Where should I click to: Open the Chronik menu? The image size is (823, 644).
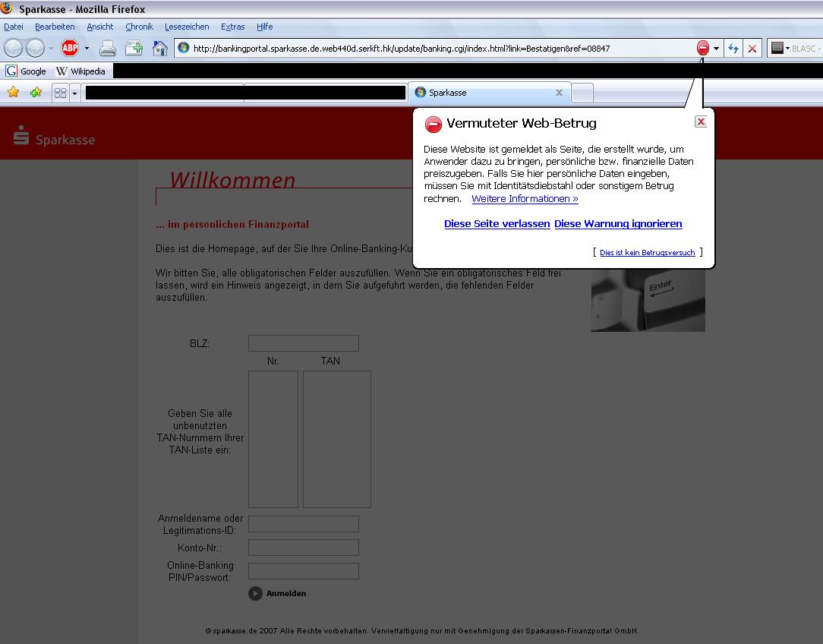pos(139,27)
